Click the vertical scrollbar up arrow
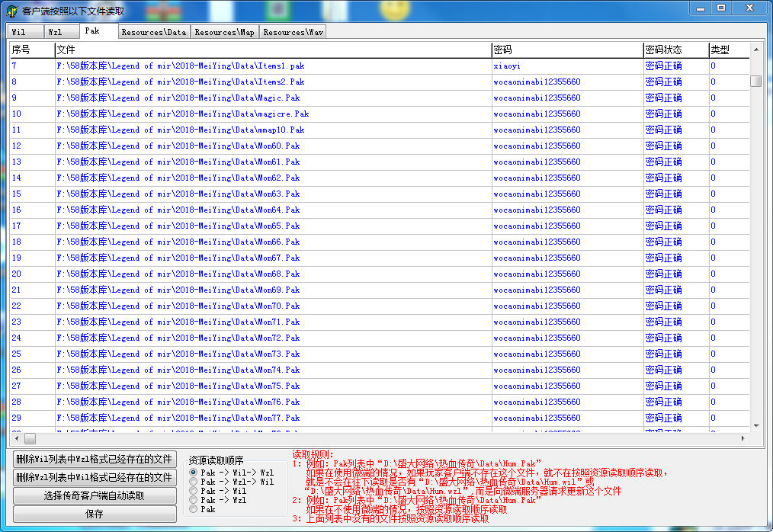773x532 pixels. pyautogui.click(x=755, y=50)
